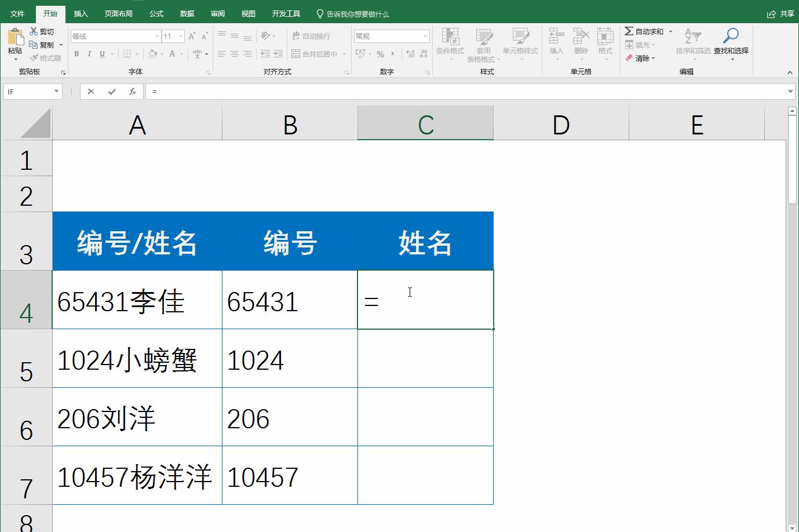Viewport: 799px width, 532px height.
Task: Switch to the 插入 ribbon tab
Action: click(x=81, y=13)
